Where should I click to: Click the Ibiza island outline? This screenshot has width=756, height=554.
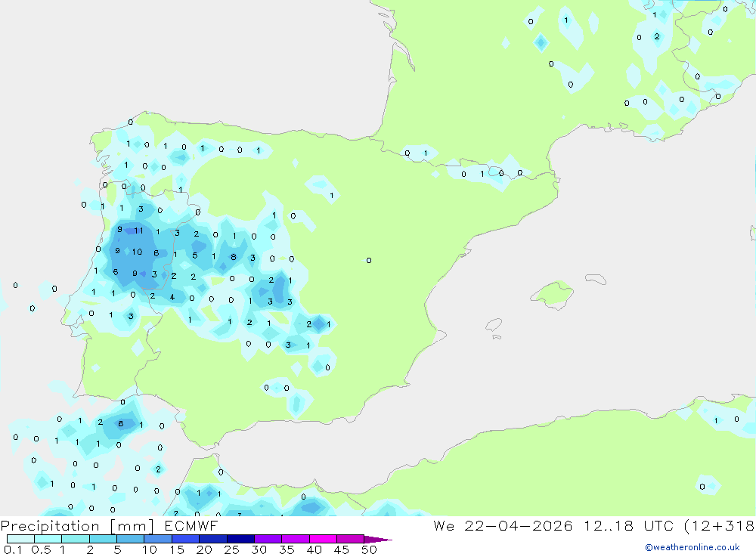494,325
